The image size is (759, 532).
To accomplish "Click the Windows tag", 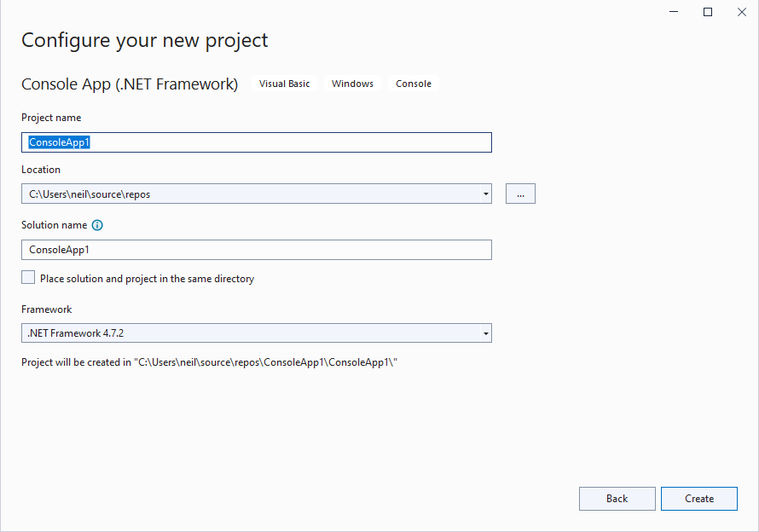I will pyautogui.click(x=352, y=84).
